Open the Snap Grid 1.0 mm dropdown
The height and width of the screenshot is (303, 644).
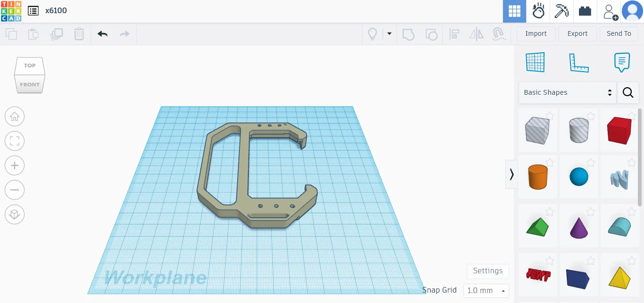tap(486, 290)
